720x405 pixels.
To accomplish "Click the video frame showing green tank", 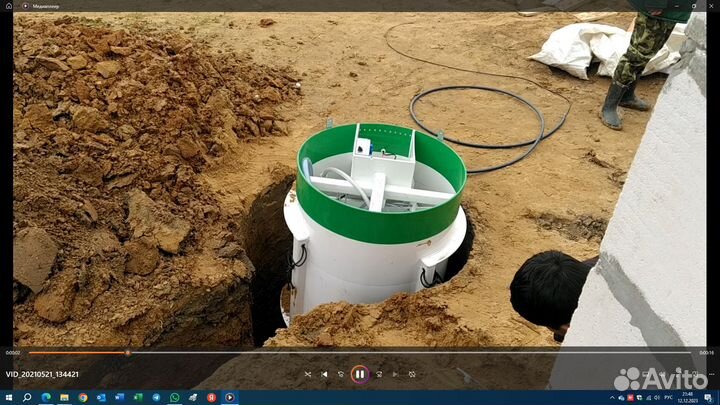I will click(380, 200).
